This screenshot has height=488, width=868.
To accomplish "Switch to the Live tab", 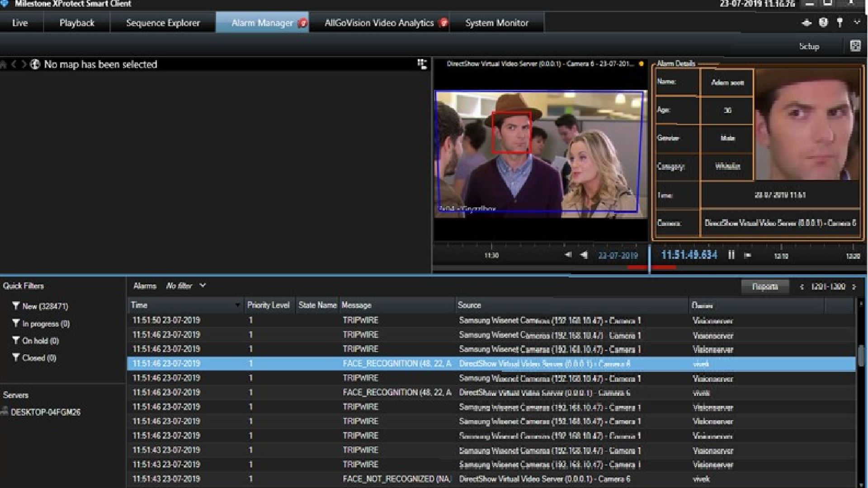I will [20, 23].
